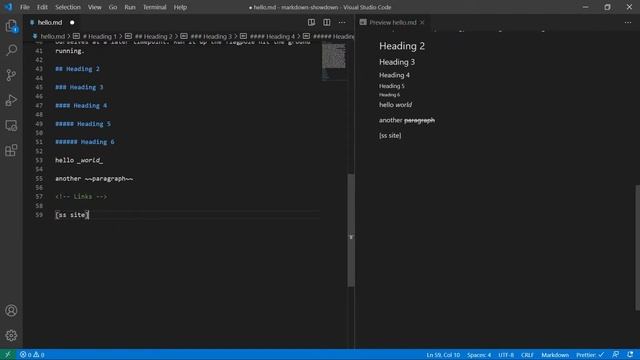Click 'another paragraph' in the preview

(407, 120)
